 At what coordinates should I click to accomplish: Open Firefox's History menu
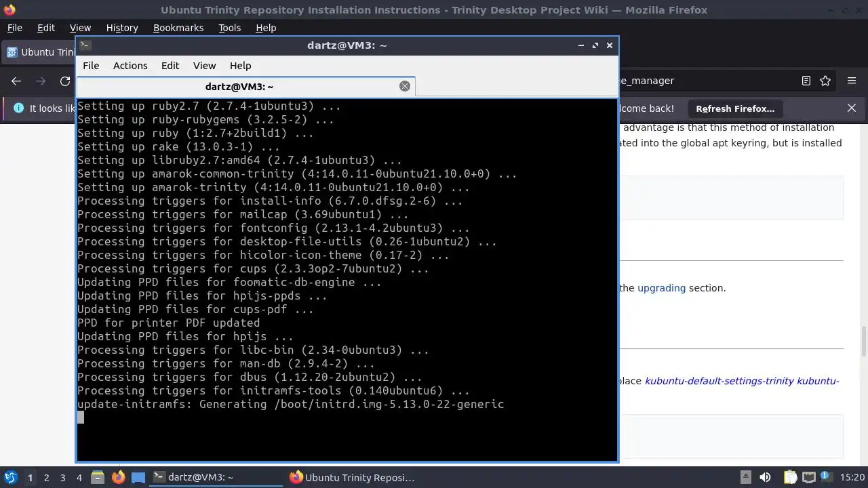coord(122,28)
